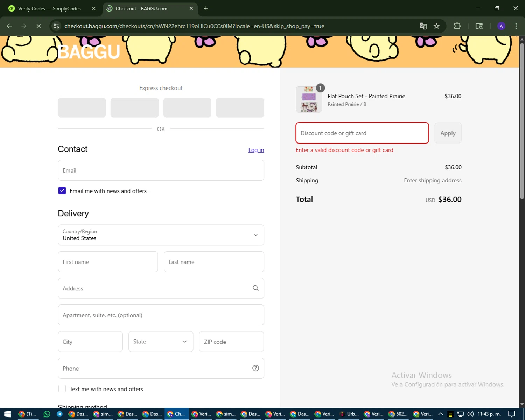Screen dimensions: 525x420
Task: Click the fourth express checkout button
Action: [x=240, y=107]
